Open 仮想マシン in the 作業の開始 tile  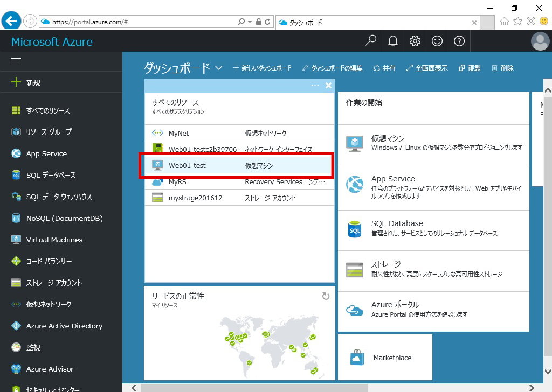point(433,145)
